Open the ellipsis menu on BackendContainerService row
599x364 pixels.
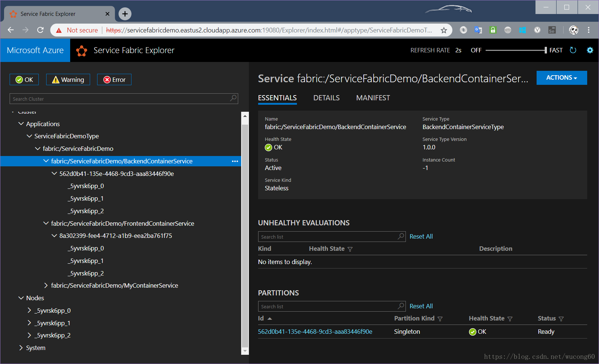tap(235, 161)
